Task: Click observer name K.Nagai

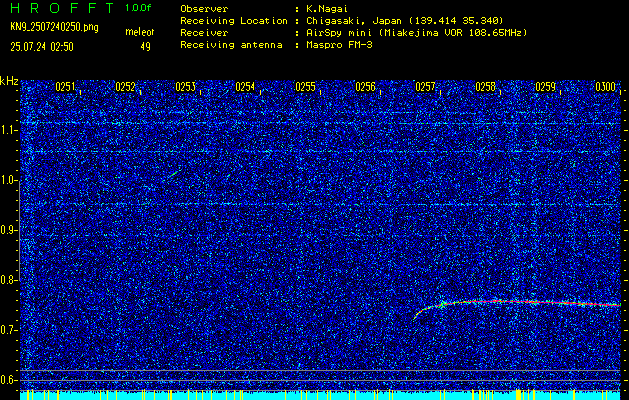Action: 327,9
